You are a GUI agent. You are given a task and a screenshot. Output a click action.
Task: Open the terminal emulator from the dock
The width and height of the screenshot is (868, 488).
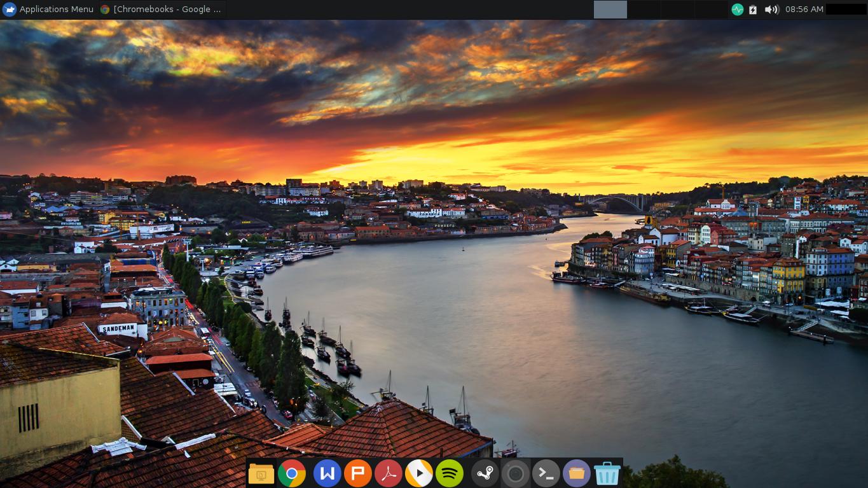(x=546, y=473)
